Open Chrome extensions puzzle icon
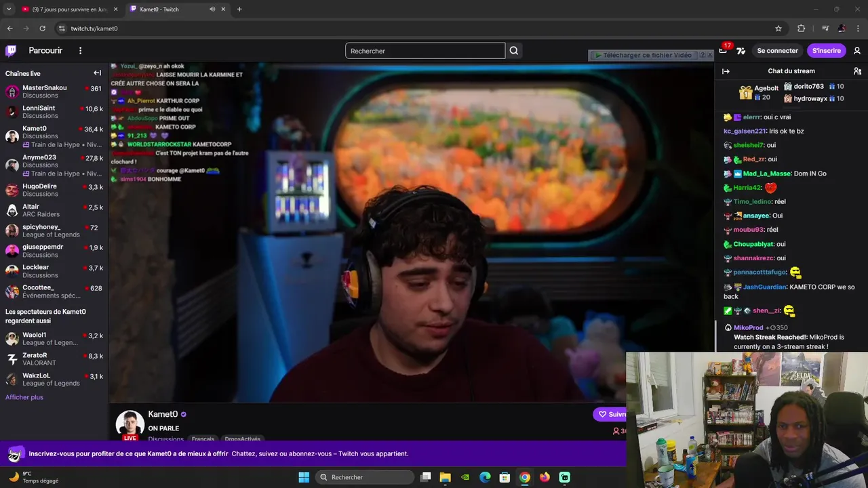This screenshot has height=488, width=868. [x=802, y=28]
